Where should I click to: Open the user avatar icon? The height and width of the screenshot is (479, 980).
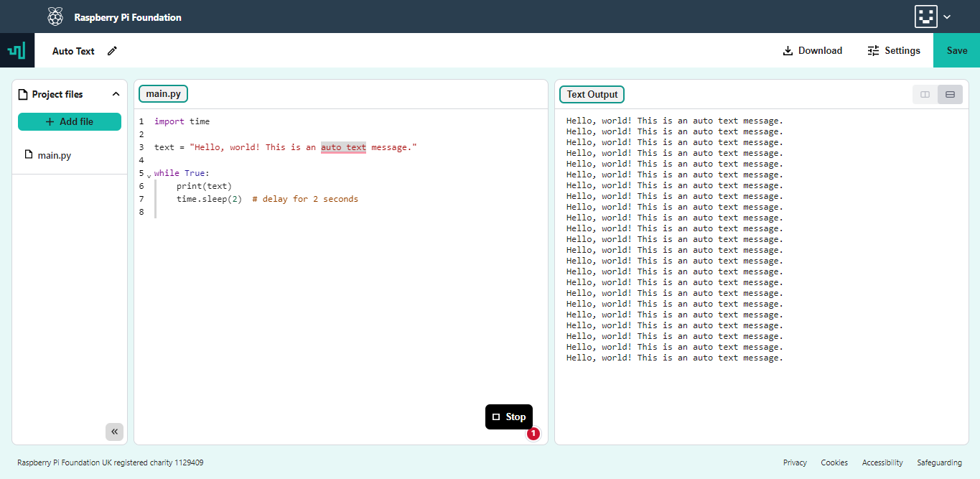925,16
